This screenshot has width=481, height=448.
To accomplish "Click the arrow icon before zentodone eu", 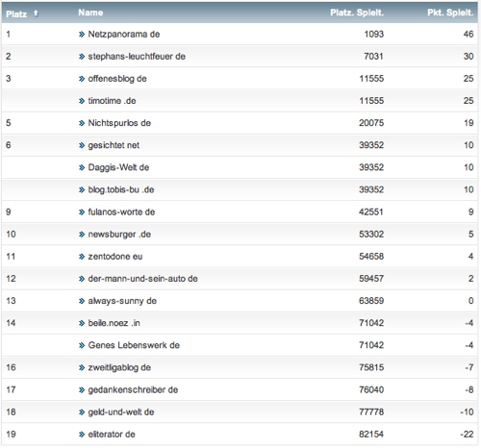I will pos(82,257).
